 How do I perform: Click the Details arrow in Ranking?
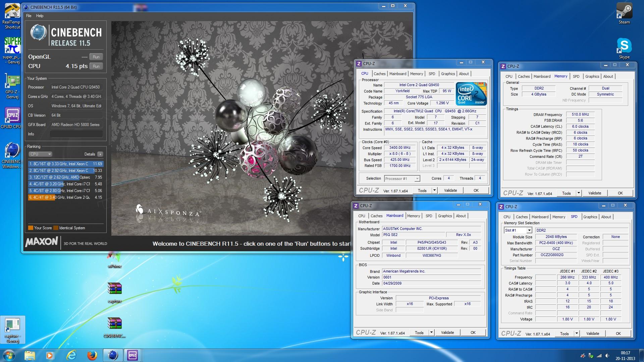coord(100,154)
